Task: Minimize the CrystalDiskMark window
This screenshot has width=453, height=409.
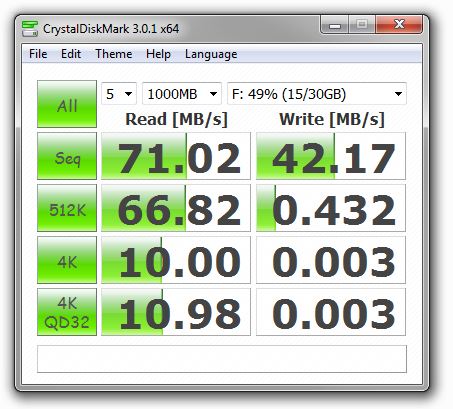Action: (335, 25)
